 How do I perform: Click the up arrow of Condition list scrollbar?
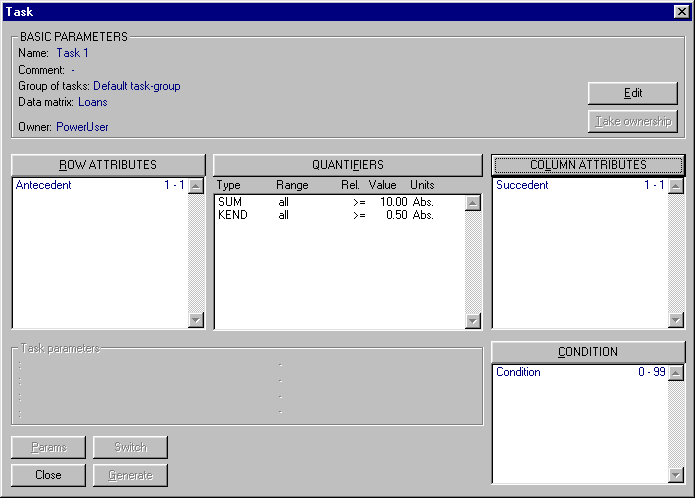pyautogui.click(x=675, y=373)
